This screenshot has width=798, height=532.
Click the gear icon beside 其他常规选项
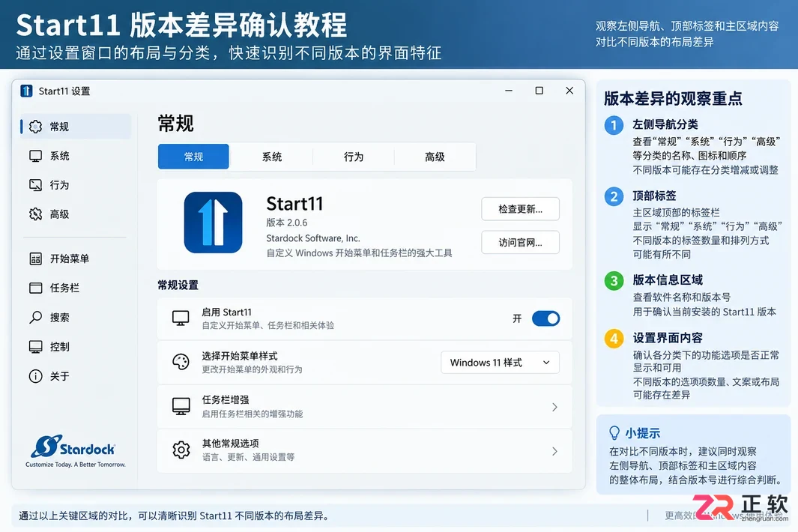point(181,450)
